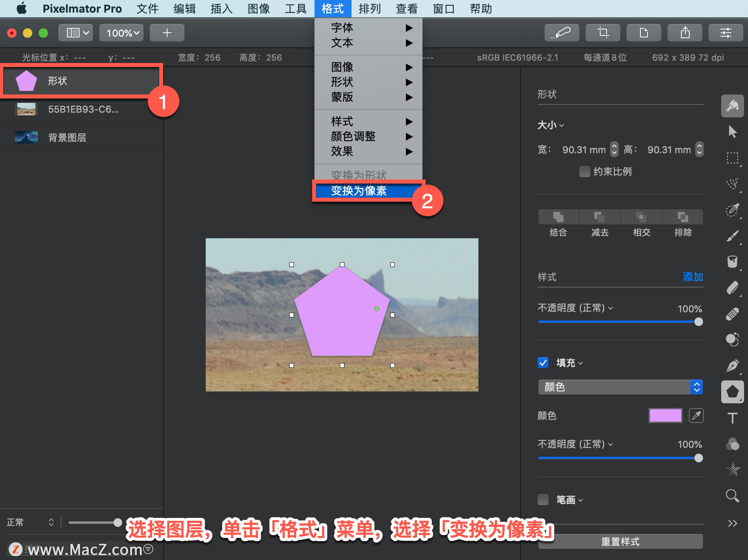This screenshot has width=748, height=560.
Task: Click the Share toolbar button
Action: [685, 33]
